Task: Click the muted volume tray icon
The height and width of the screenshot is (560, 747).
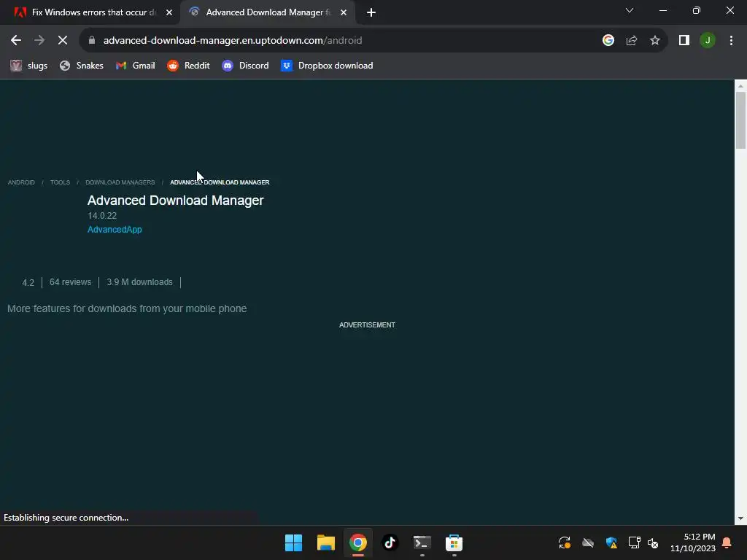Action: coord(653,542)
